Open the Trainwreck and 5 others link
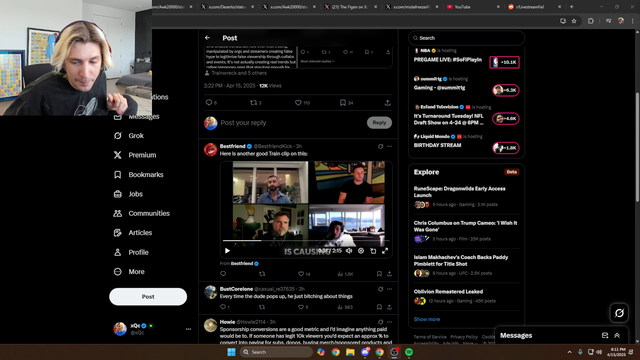This screenshot has width=640, height=360. pyautogui.click(x=239, y=73)
